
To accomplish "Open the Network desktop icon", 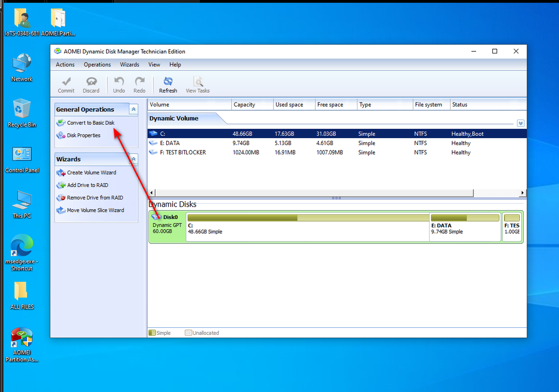I will tap(22, 68).
